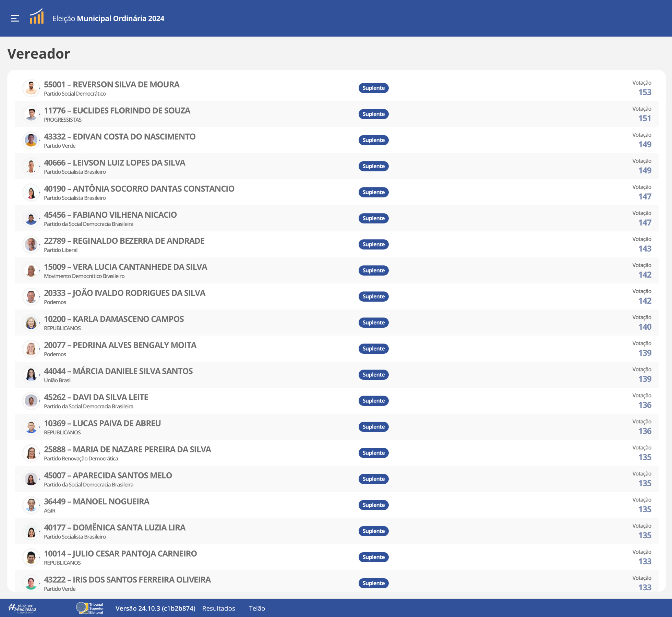Switch to the Telão view
The image size is (672, 617).
(x=257, y=608)
